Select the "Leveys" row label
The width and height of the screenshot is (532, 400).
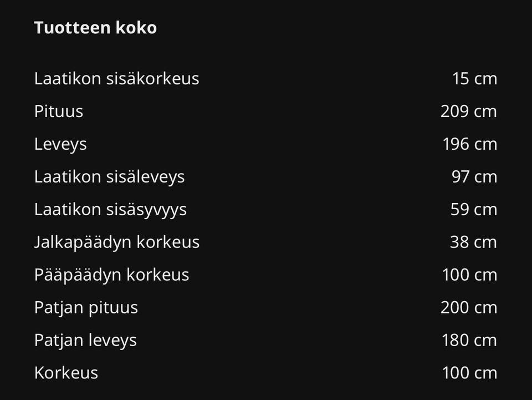point(60,144)
